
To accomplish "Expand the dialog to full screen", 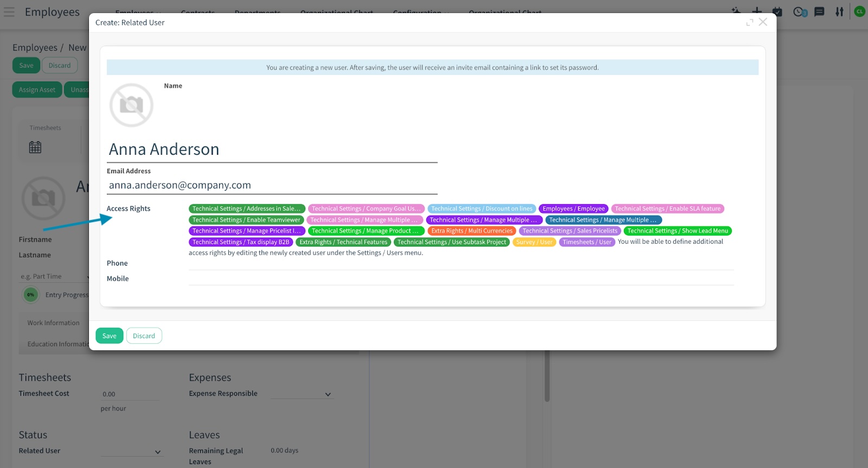I will click(x=750, y=22).
